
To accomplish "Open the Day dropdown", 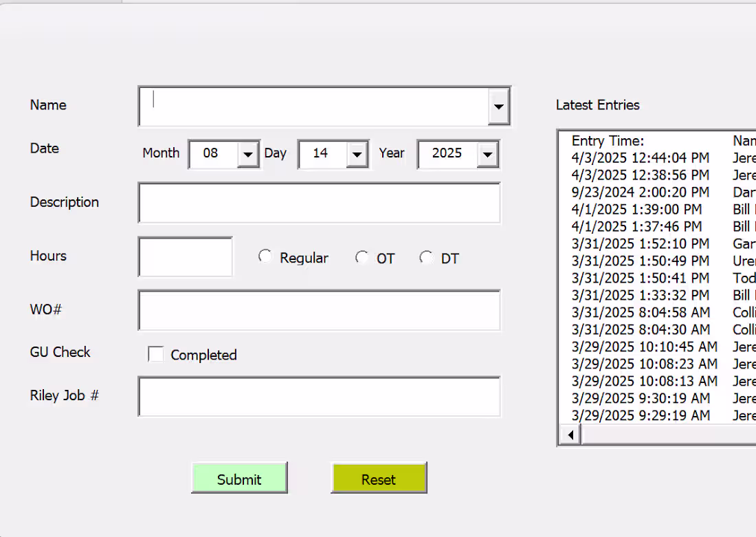I will (x=357, y=154).
